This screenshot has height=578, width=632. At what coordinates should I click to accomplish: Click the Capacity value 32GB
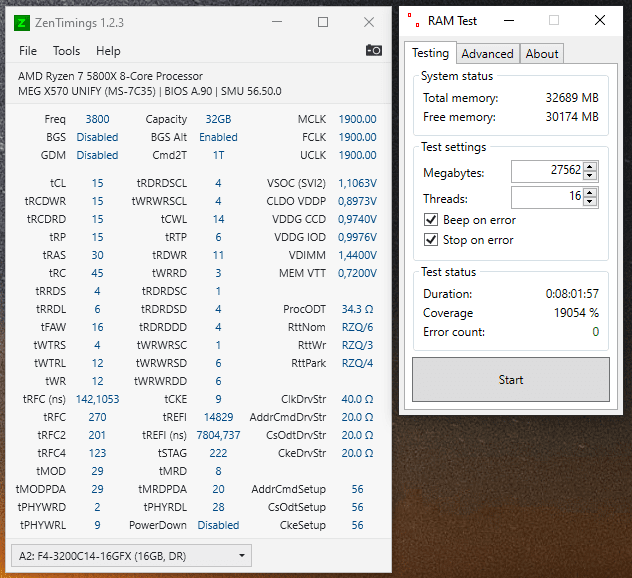point(218,119)
